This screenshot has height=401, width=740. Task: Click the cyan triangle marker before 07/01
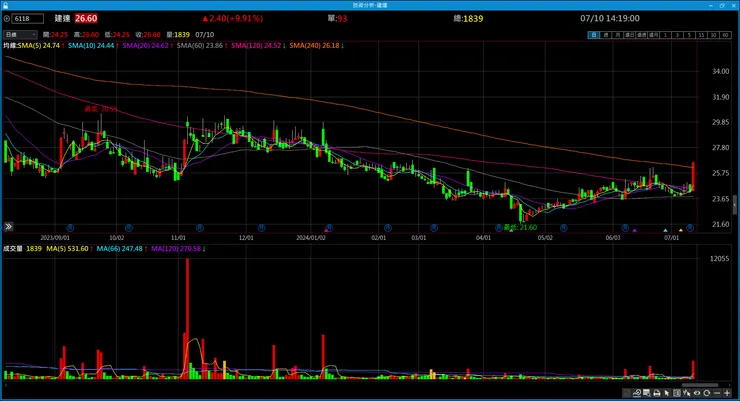pyautogui.click(x=665, y=230)
